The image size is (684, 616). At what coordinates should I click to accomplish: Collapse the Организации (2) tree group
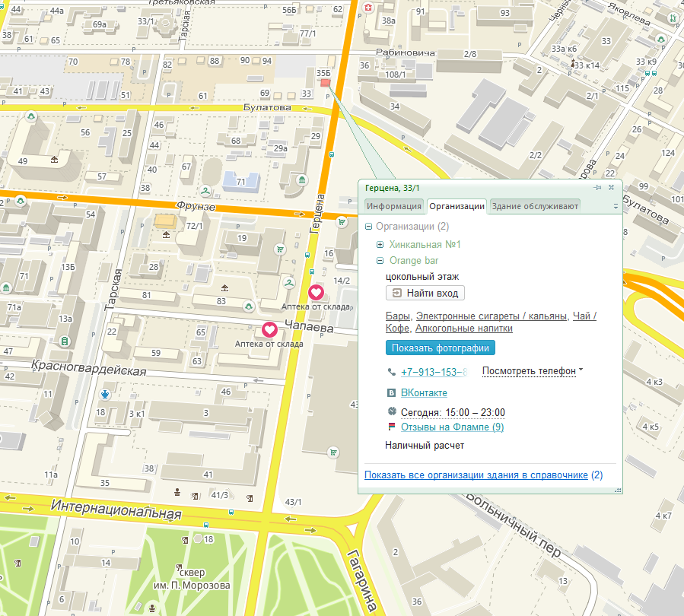369,227
